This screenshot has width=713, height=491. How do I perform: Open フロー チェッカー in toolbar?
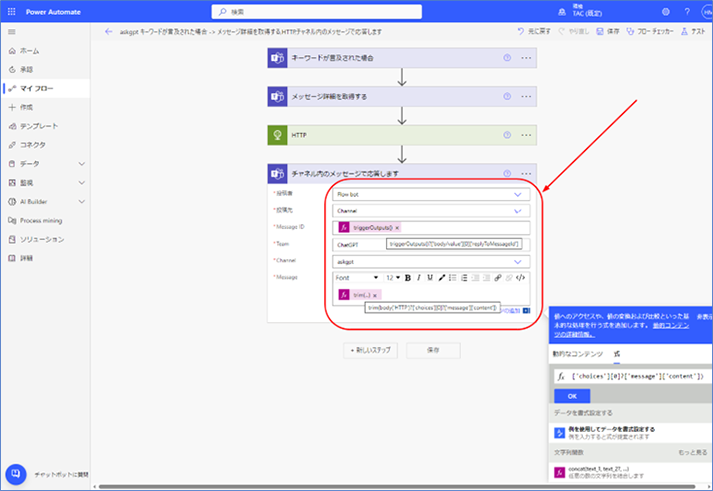[650, 31]
